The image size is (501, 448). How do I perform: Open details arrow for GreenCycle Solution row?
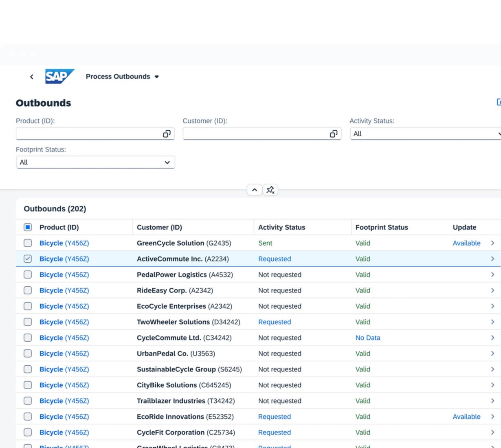(492, 243)
